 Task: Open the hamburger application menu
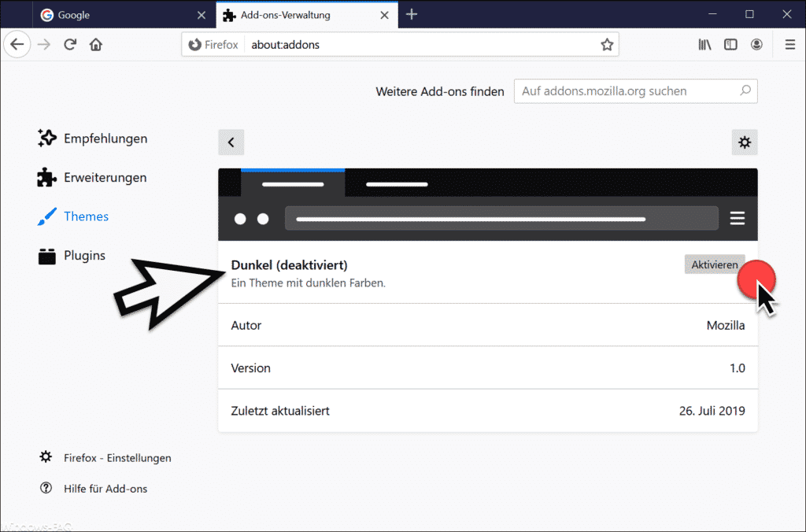[x=790, y=45]
